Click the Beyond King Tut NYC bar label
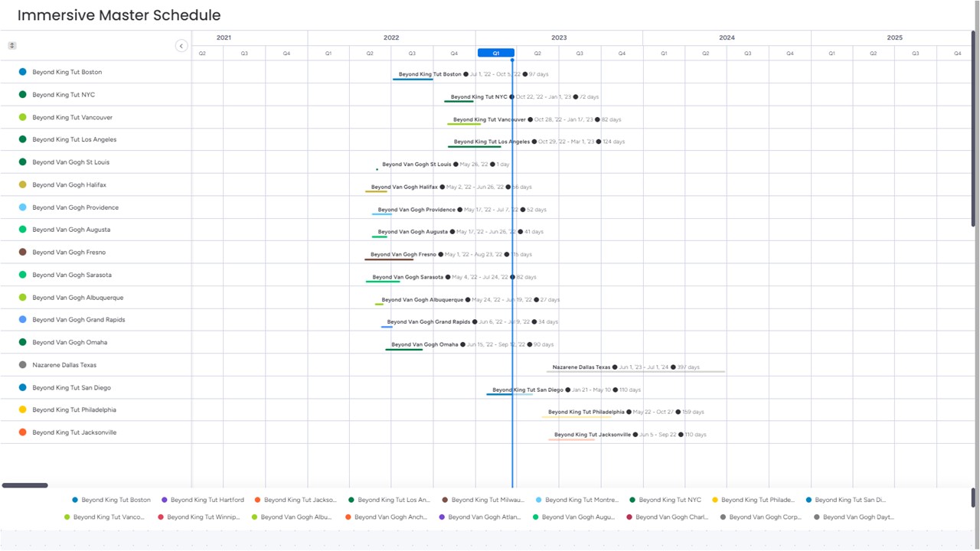This screenshot has height=551, width=980. coord(479,97)
